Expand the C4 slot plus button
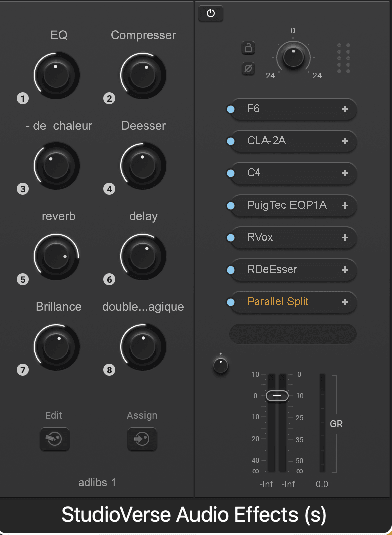 click(x=345, y=173)
